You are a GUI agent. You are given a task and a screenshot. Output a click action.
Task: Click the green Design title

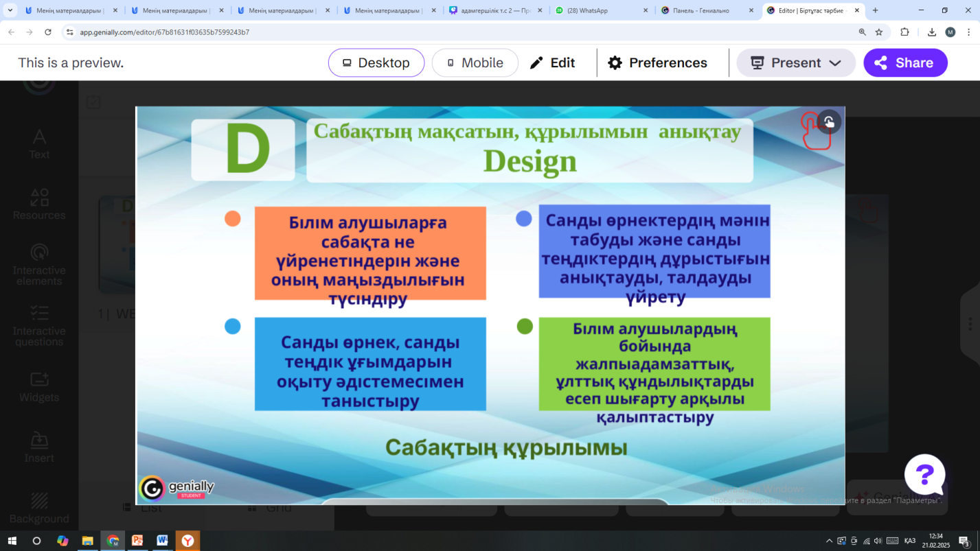coord(529,161)
